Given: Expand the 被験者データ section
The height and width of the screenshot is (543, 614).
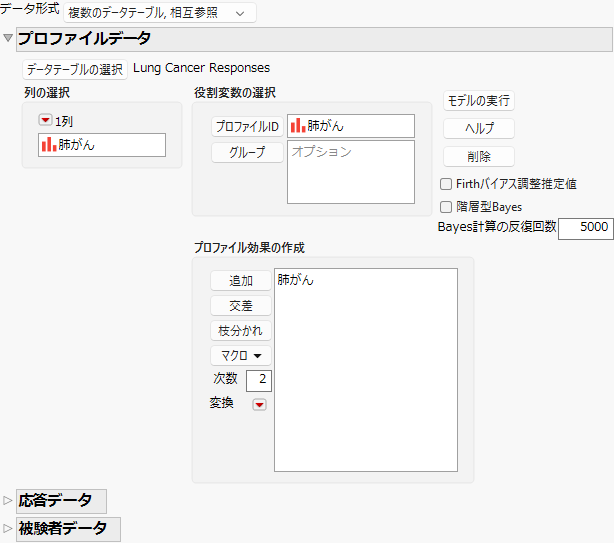Looking at the screenshot, I should pyautogui.click(x=7, y=528).
